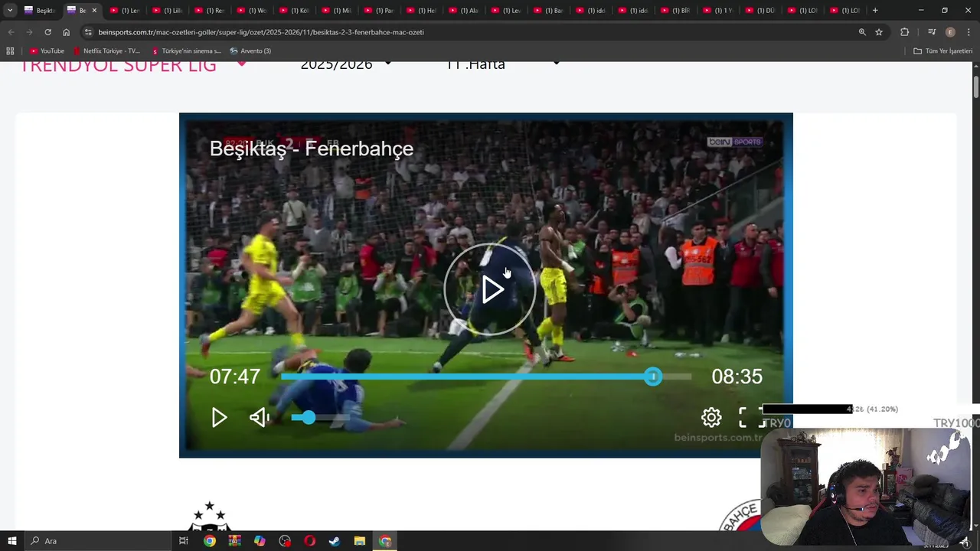Open the Türkiye'nin sinema bookmark
The image size is (980, 551).
pyautogui.click(x=187, y=51)
